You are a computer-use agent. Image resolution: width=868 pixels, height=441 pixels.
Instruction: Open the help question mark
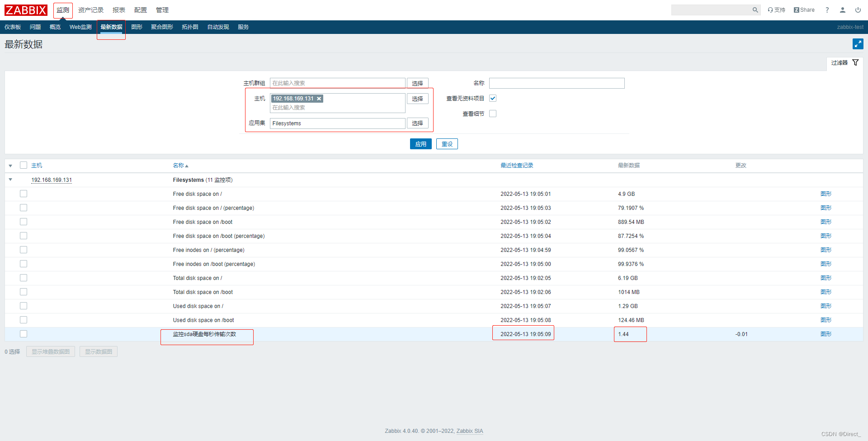[827, 10]
